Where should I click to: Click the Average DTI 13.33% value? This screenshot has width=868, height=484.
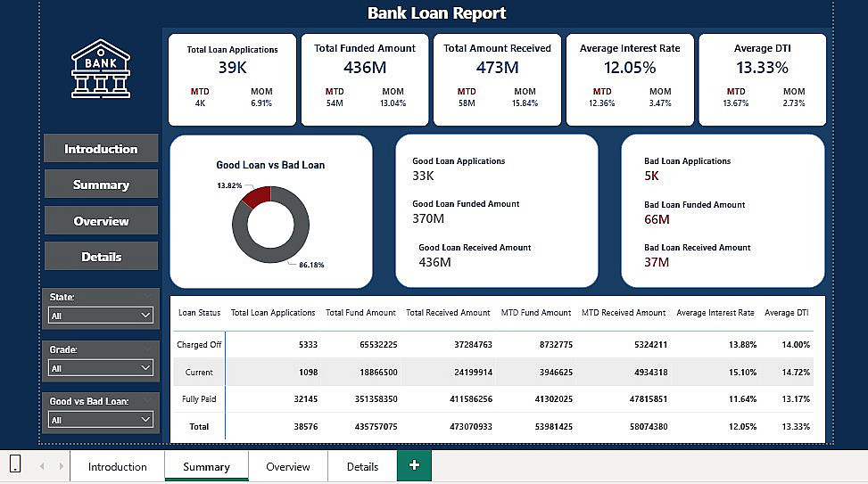point(762,68)
